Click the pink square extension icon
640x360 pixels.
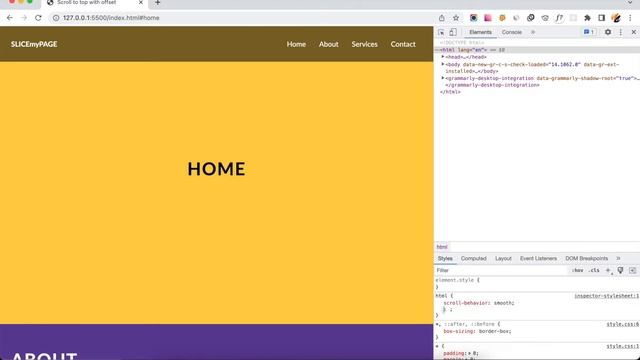point(488,18)
